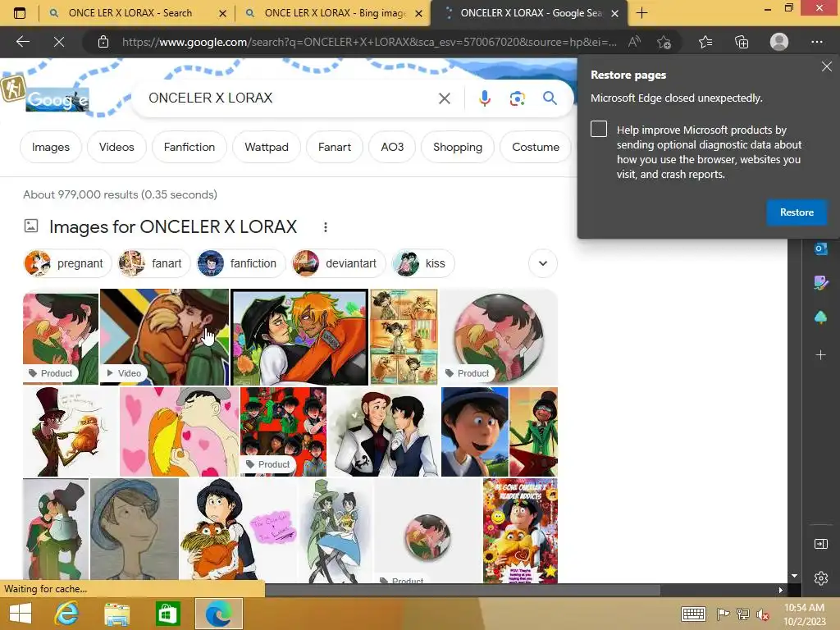
Task: View site information lock icon
Action: 103,42
